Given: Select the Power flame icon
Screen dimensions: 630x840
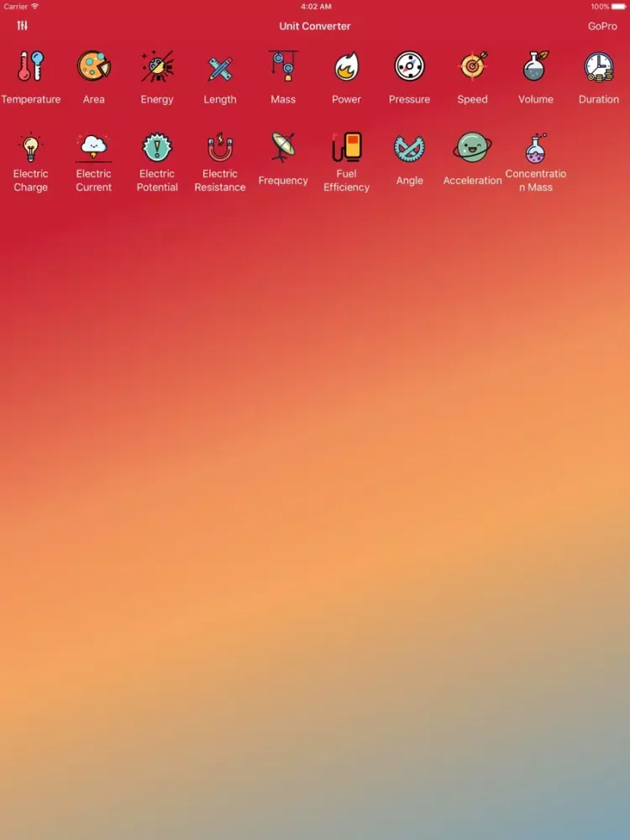Looking at the screenshot, I should (347, 66).
